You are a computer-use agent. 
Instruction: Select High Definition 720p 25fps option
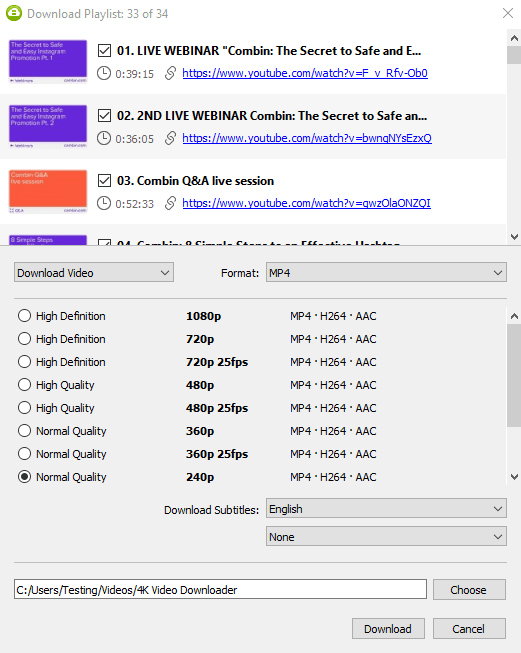pos(25,361)
